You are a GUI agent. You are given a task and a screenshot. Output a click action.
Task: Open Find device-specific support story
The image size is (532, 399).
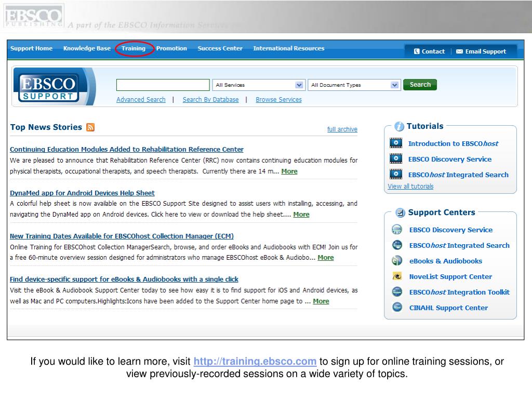(x=124, y=279)
